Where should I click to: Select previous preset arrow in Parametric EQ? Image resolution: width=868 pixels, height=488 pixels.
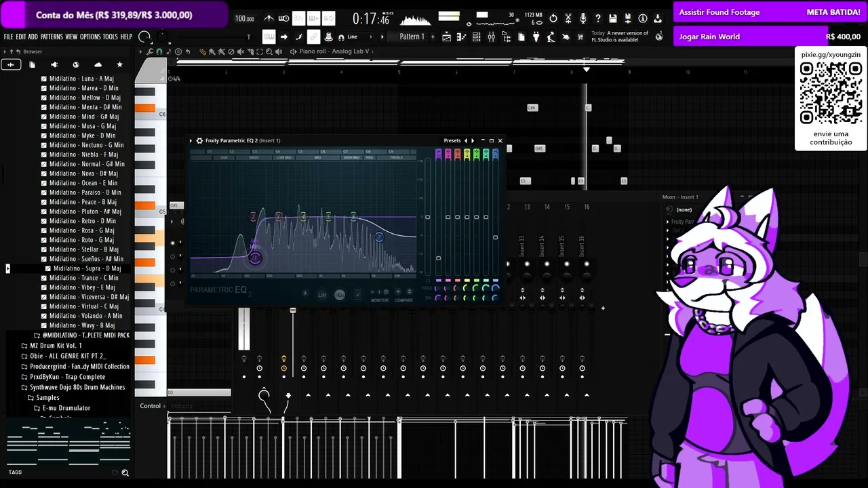pyautogui.click(x=465, y=140)
